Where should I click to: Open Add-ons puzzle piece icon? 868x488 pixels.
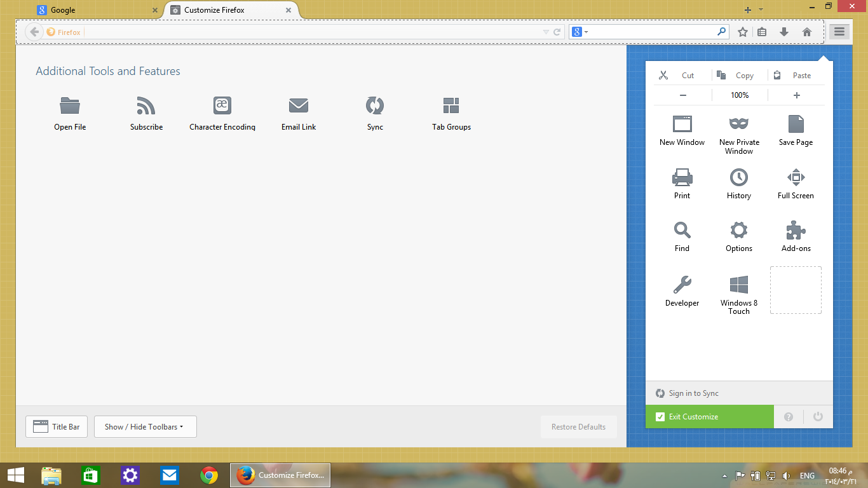[x=796, y=229]
